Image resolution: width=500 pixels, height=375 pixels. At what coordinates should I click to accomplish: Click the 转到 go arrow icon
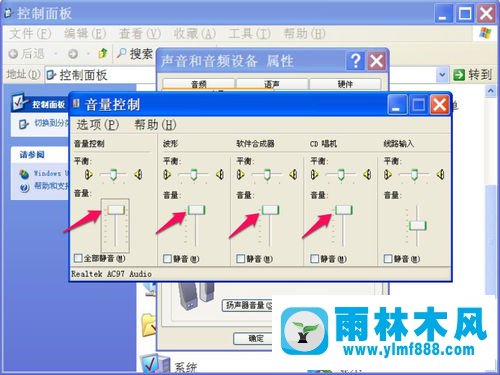click(x=459, y=74)
